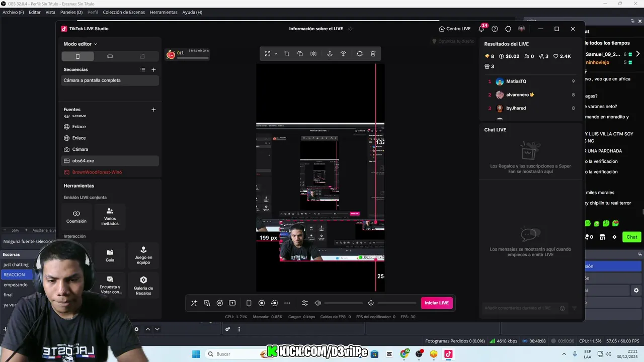The width and height of the screenshot is (644, 362).
Task: Mute the speaker output icon
Action: point(317,303)
